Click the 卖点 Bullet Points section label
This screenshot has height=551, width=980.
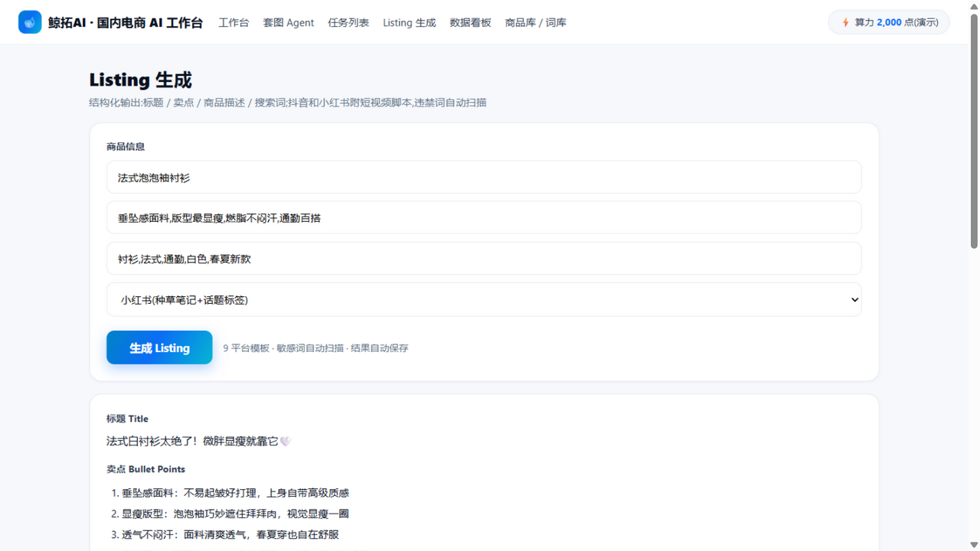click(145, 469)
